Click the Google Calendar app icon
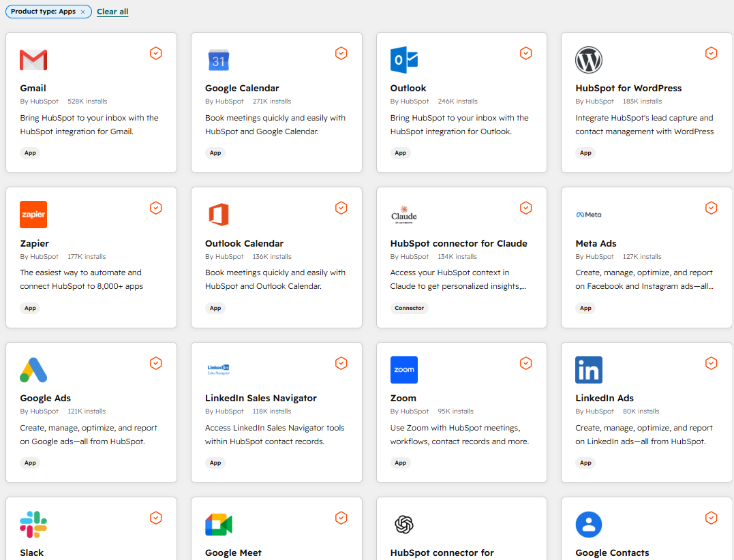This screenshot has width=734, height=560. pyautogui.click(x=219, y=60)
